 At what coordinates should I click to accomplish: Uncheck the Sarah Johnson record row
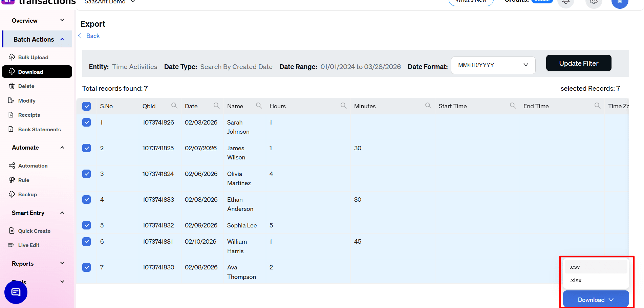pos(87,122)
